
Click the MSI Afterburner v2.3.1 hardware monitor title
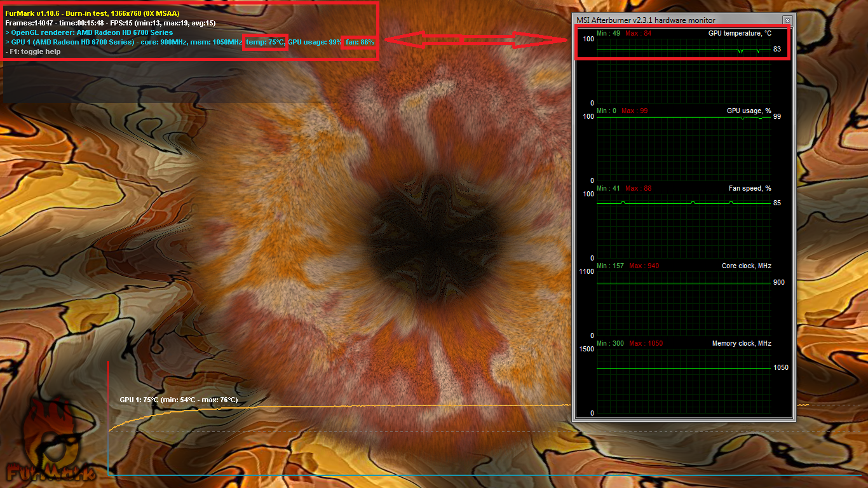tap(646, 20)
